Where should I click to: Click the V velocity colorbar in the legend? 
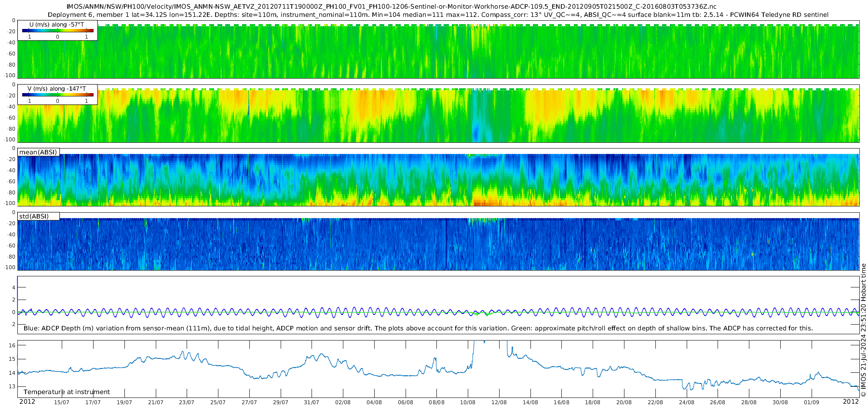[58, 95]
